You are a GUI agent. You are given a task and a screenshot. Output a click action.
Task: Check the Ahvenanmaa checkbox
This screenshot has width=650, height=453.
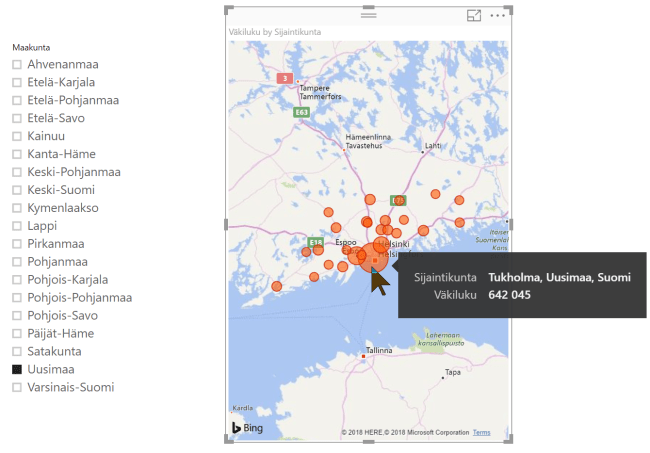tap(17, 64)
